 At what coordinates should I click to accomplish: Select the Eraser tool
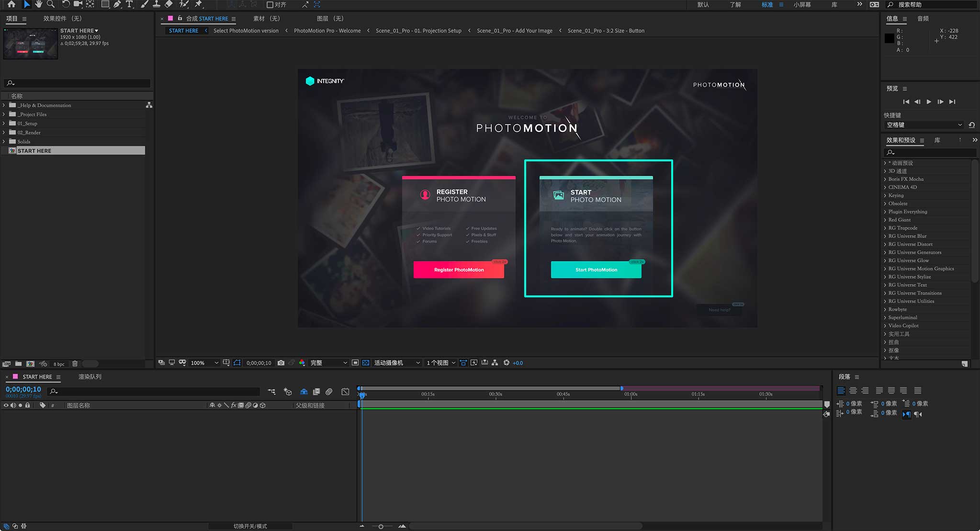point(169,4)
